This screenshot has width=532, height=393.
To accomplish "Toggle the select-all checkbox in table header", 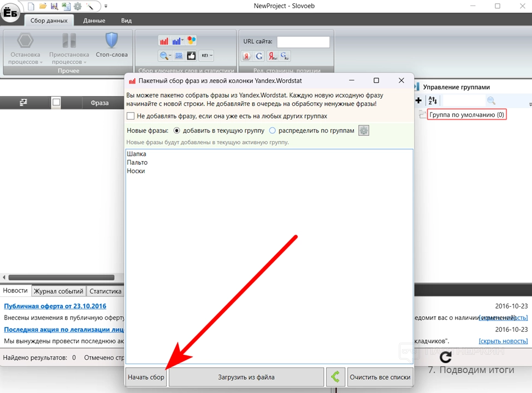I will pos(56,103).
